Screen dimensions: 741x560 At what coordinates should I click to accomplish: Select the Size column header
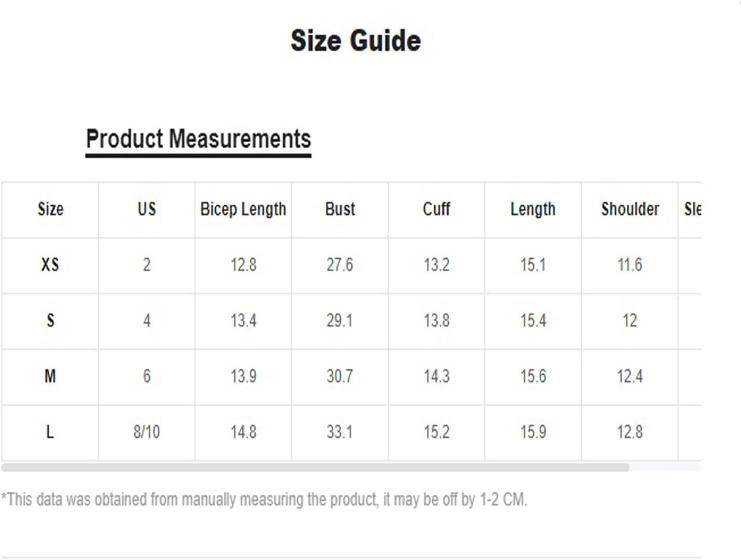[50, 209]
